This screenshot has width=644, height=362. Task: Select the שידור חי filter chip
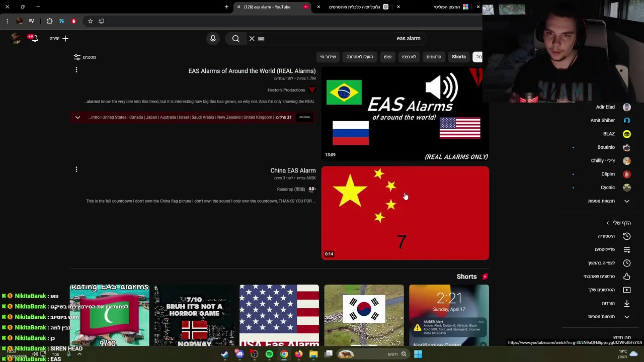tap(328, 57)
